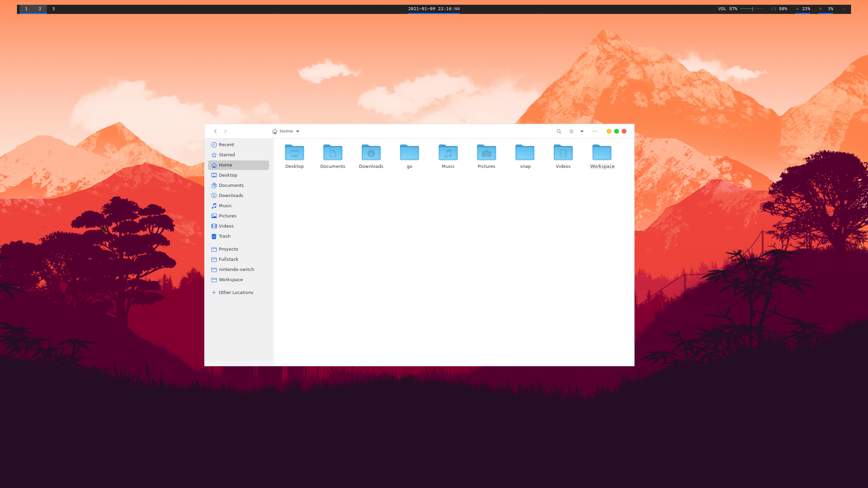Switch to workspace 3 in top bar
868x488 pixels.
pyautogui.click(x=53, y=9)
